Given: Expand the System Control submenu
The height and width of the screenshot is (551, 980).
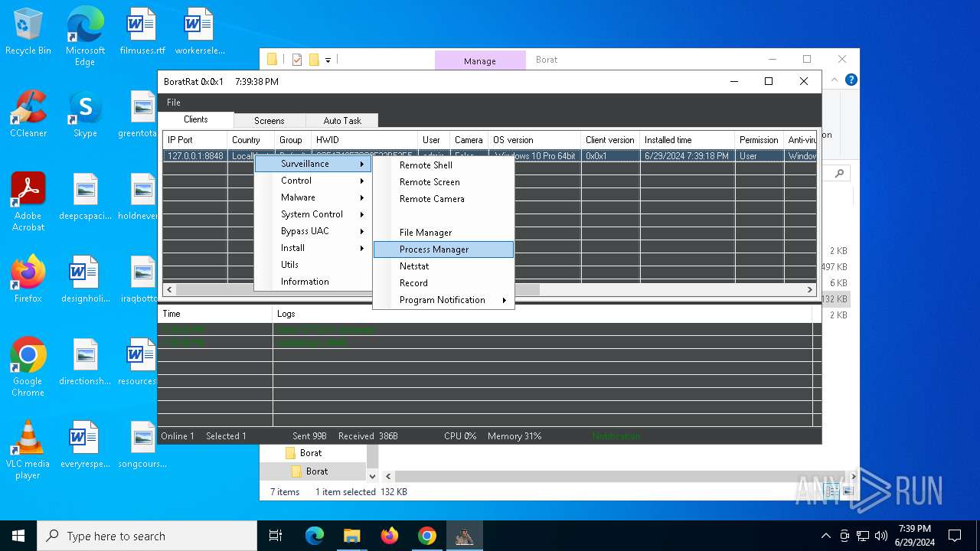Looking at the screenshot, I should point(312,214).
